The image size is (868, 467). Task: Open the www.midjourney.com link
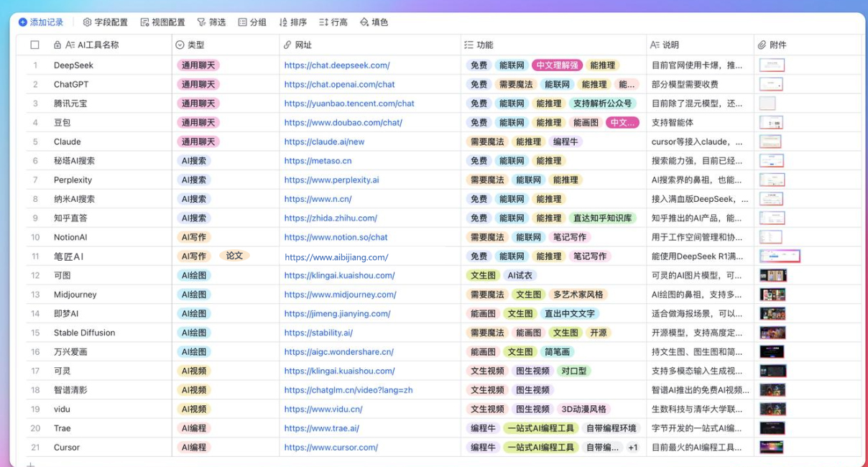(x=341, y=295)
